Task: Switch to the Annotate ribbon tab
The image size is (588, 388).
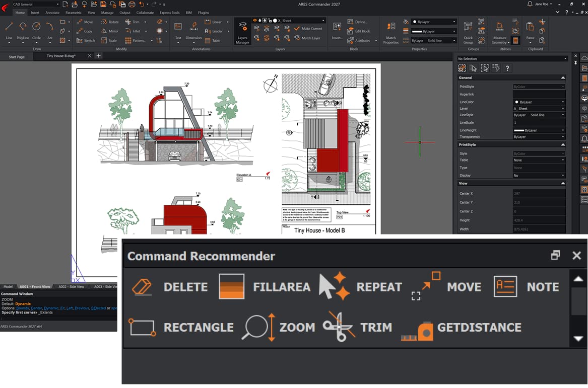Action: (x=52, y=13)
